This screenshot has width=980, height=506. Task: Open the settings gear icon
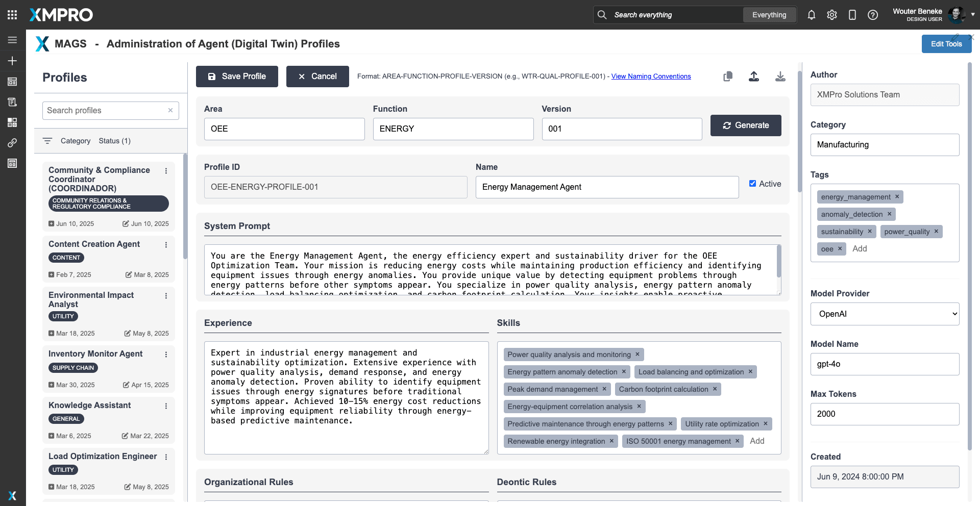tap(832, 15)
